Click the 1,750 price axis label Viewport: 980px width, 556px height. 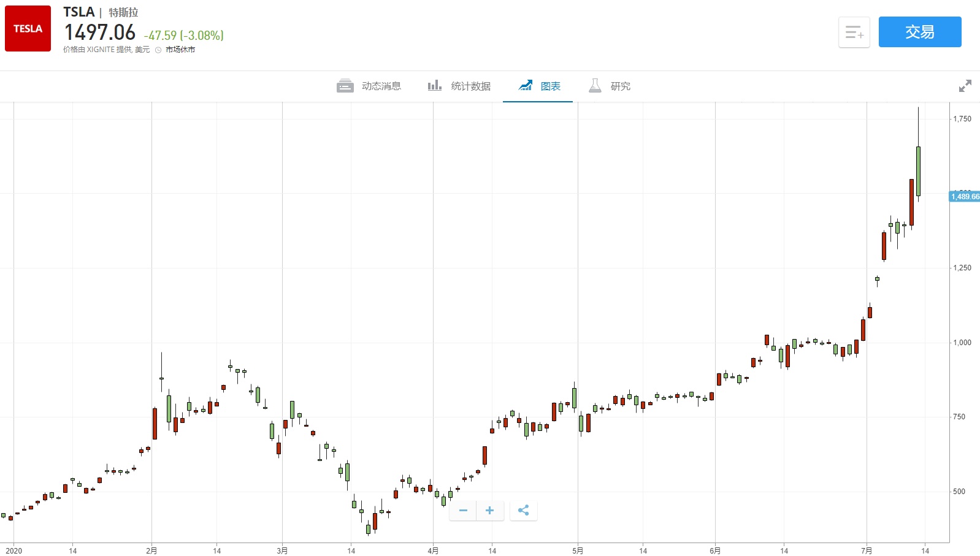point(962,119)
